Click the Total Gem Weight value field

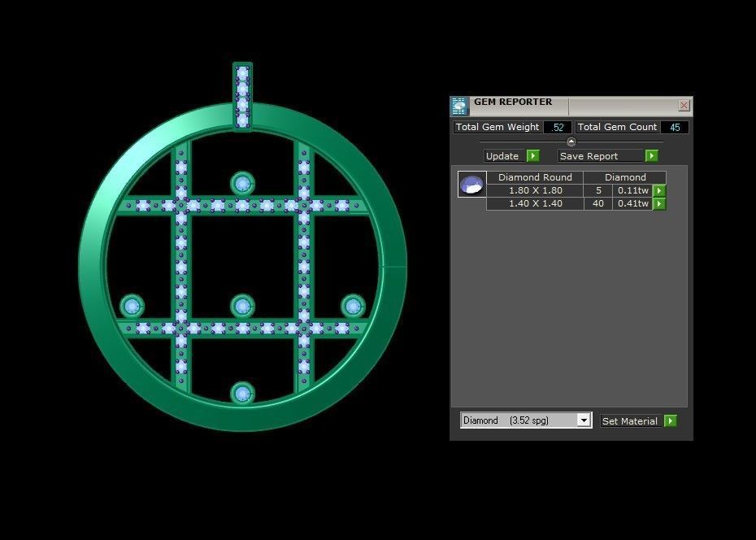pos(558,127)
